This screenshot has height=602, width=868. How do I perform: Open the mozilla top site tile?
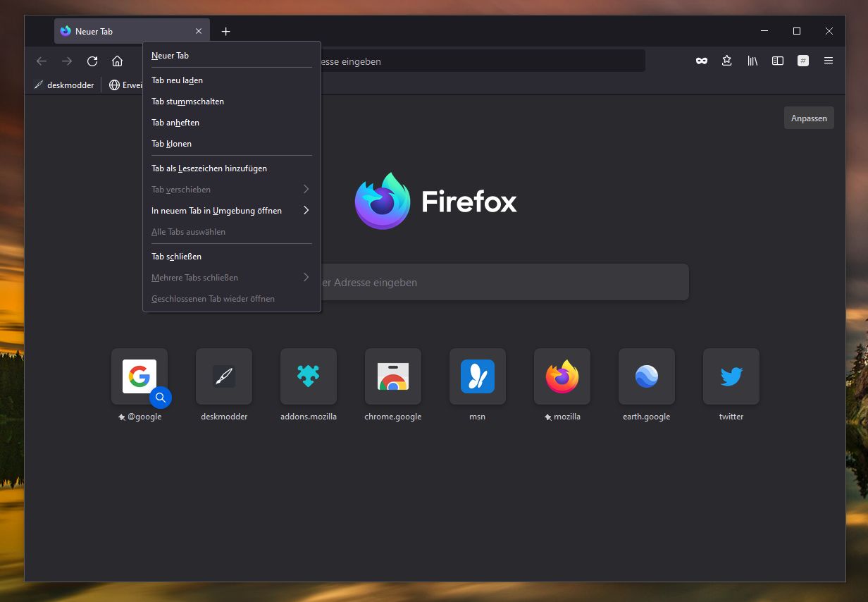[x=562, y=376]
